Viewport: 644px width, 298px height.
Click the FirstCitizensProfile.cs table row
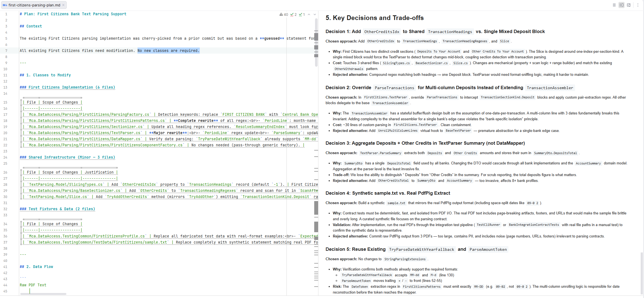click(x=170, y=236)
